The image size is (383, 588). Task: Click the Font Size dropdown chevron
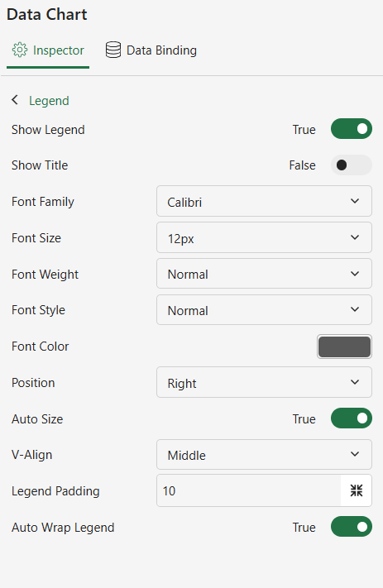click(x=355, y=237)
